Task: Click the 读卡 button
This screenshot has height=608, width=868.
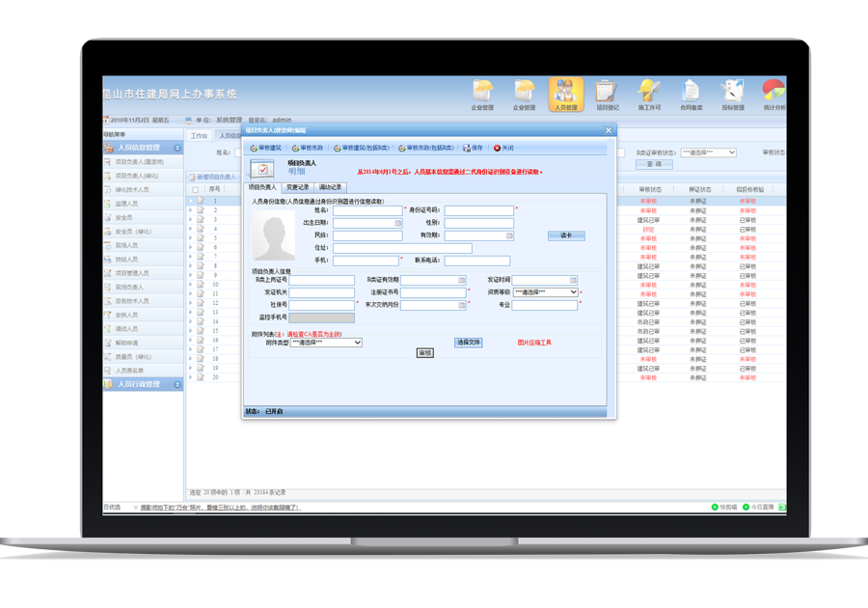Action: tap(566, 235)
